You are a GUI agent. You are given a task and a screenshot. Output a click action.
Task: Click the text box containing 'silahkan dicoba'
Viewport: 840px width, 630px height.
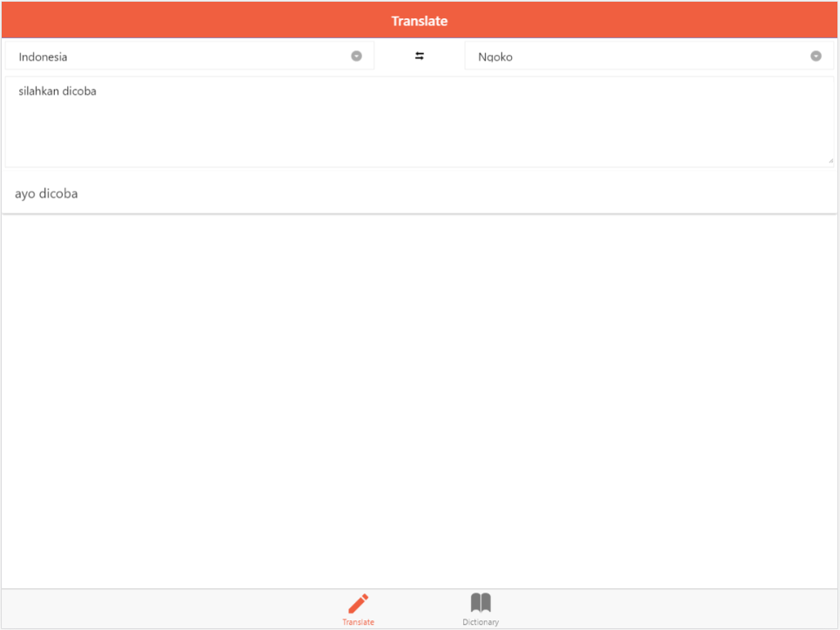click(x=420, y=122)
